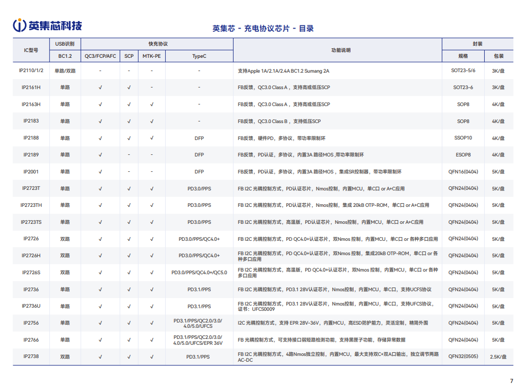
Task: Click the TypeC sub-header
Action: (199, 56)
